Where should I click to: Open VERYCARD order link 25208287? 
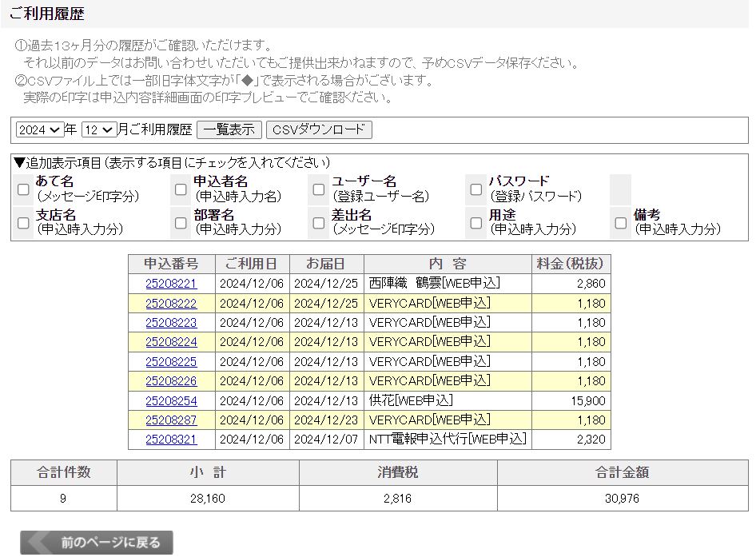169,421
